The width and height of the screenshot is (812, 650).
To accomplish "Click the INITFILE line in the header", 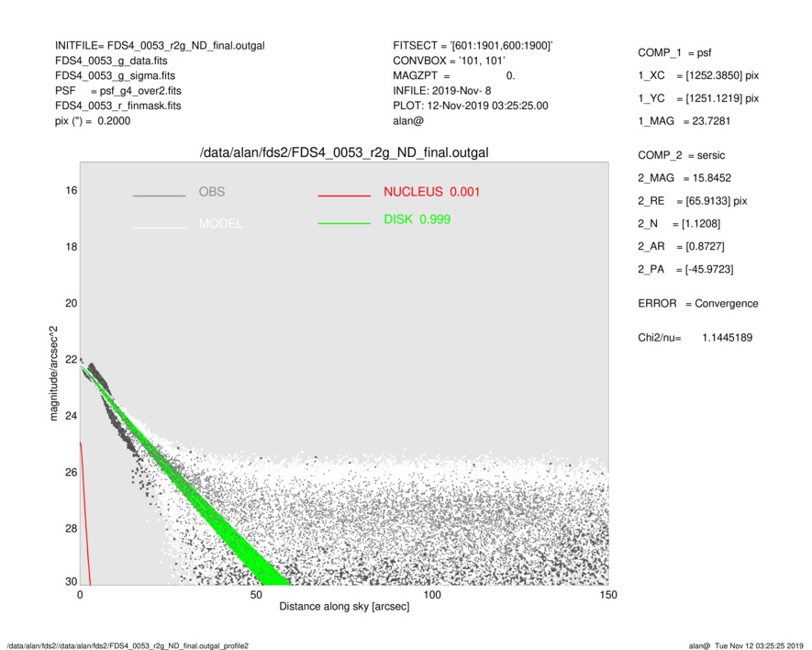I will 160,46.
